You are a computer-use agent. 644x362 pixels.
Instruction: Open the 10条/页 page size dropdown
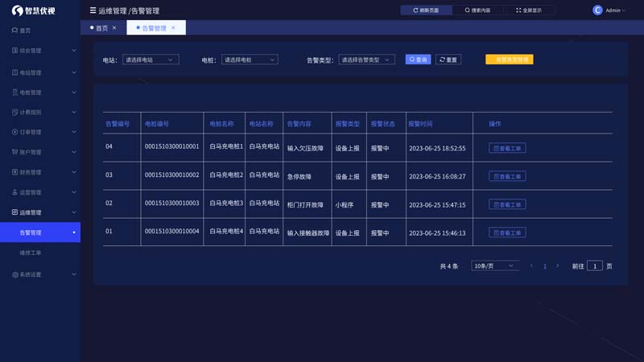(x=493, y=265)
